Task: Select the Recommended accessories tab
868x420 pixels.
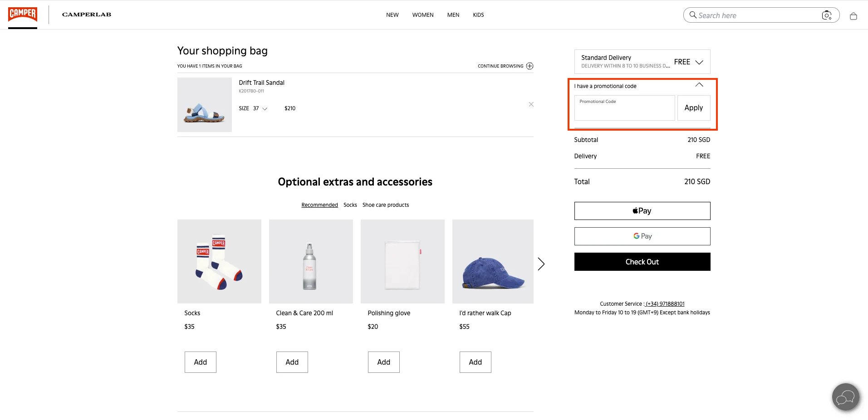Action: [320, 205]
